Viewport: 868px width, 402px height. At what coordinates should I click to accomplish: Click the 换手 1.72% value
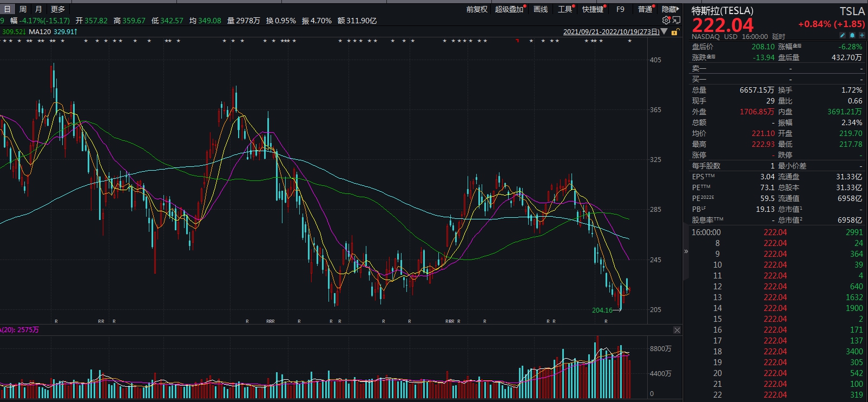click(852, 90)
